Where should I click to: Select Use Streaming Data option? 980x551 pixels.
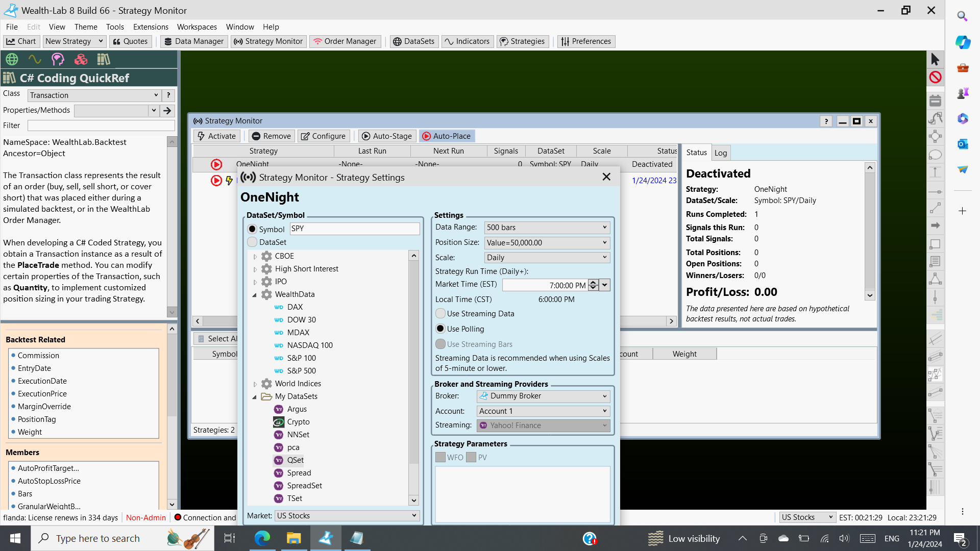click(440, 314)
